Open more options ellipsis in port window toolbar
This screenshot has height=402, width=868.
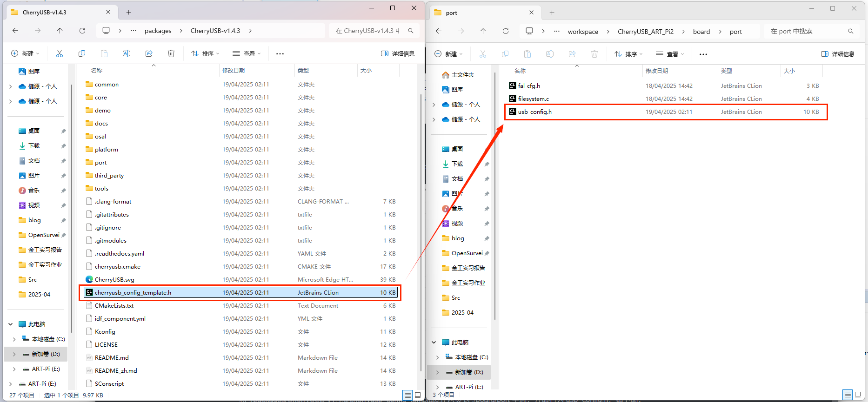click(703, 54)
